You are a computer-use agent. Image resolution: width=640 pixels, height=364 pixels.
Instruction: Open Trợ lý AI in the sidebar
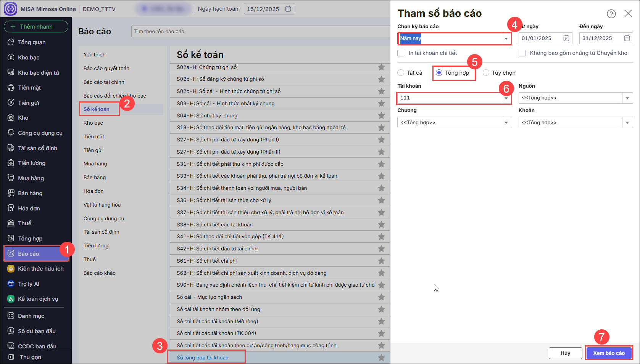[x=29, y=284]
